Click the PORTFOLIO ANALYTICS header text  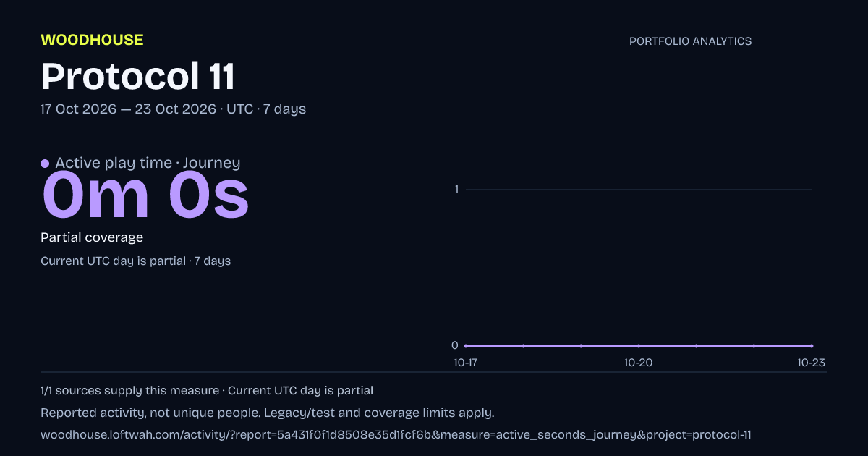[x=690, y=41]
